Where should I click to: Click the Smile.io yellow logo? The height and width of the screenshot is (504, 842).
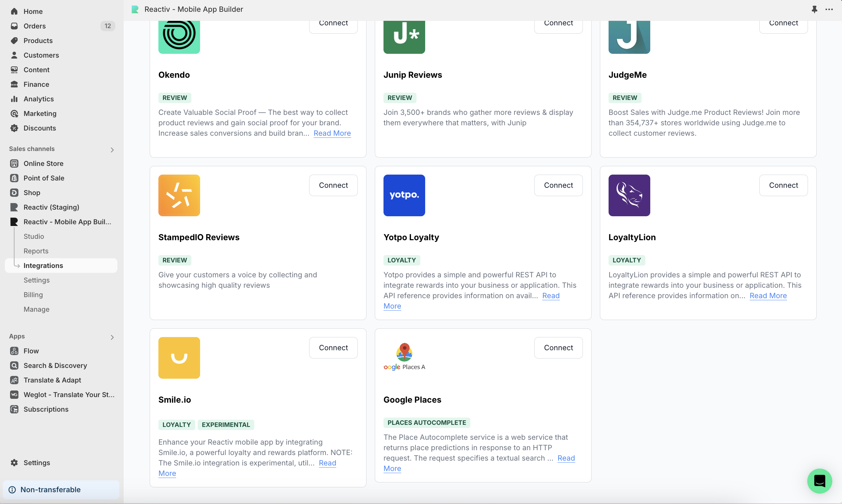pos(179,358)
